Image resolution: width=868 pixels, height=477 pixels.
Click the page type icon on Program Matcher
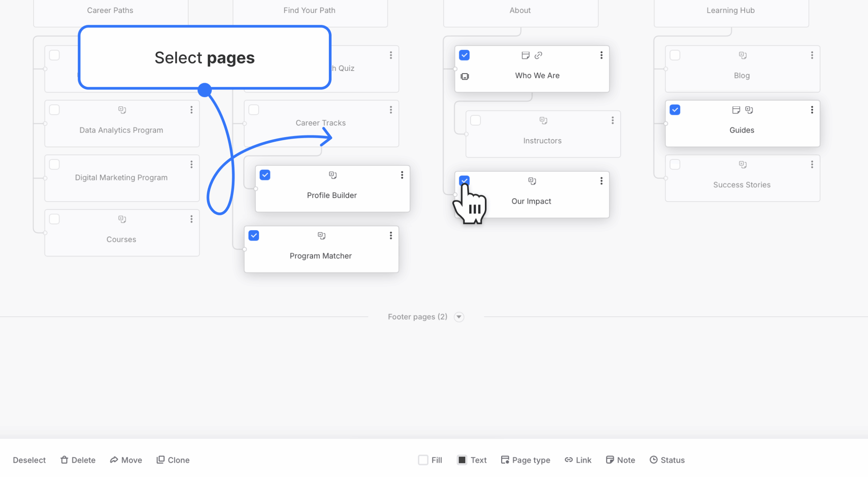(321, 236)
